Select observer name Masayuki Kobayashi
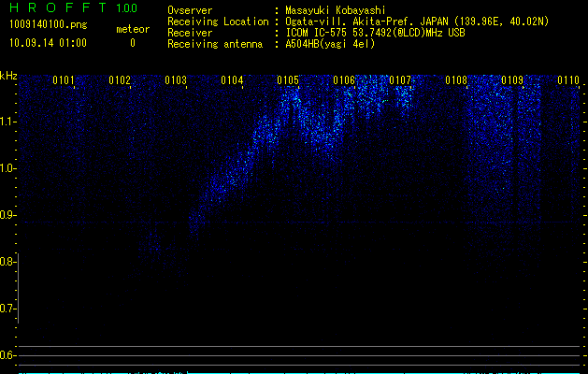The width and height of the screenshot is (588, 374). pos(336,10)
